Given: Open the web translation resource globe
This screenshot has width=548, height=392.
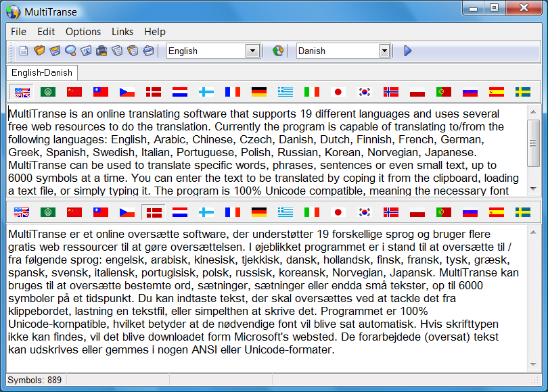Looking at the screenshot, I should point(277,51).
